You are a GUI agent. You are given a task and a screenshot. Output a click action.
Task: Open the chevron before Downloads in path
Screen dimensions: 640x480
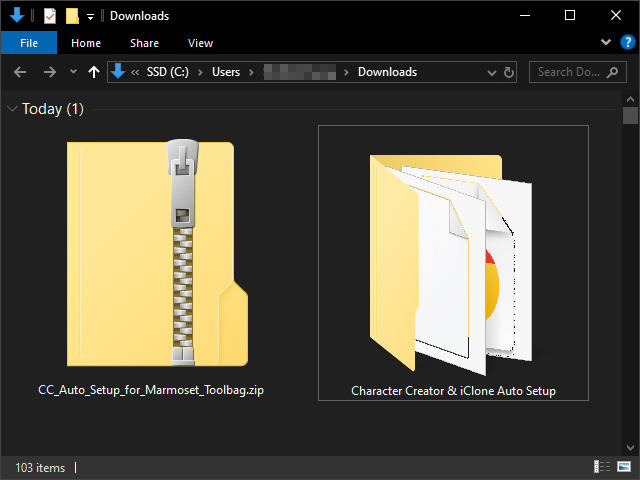coord(346,73)
